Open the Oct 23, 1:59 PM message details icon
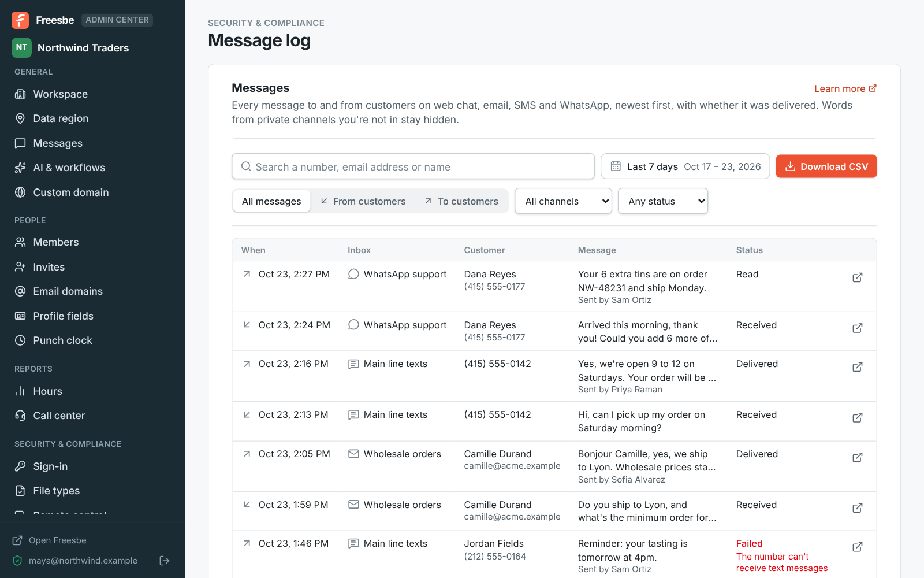Viewport: 924px width, 578px height. click(x=858, y=508)
